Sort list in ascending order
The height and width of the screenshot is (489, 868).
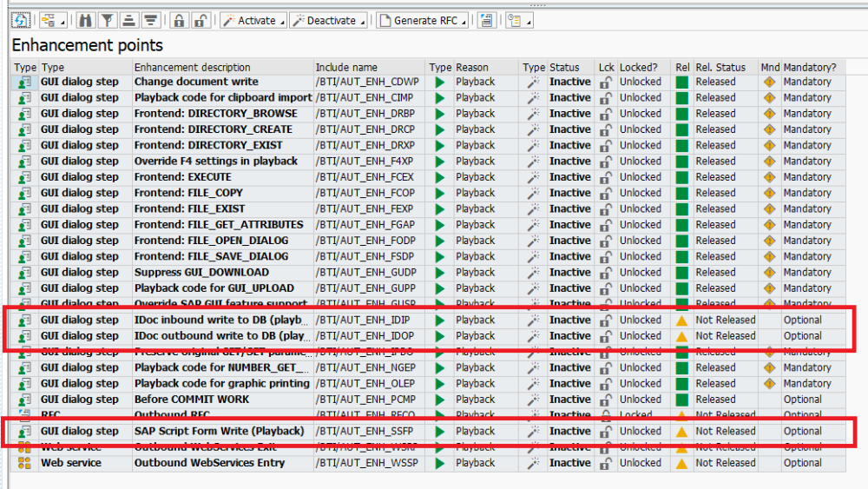[128, 21]
